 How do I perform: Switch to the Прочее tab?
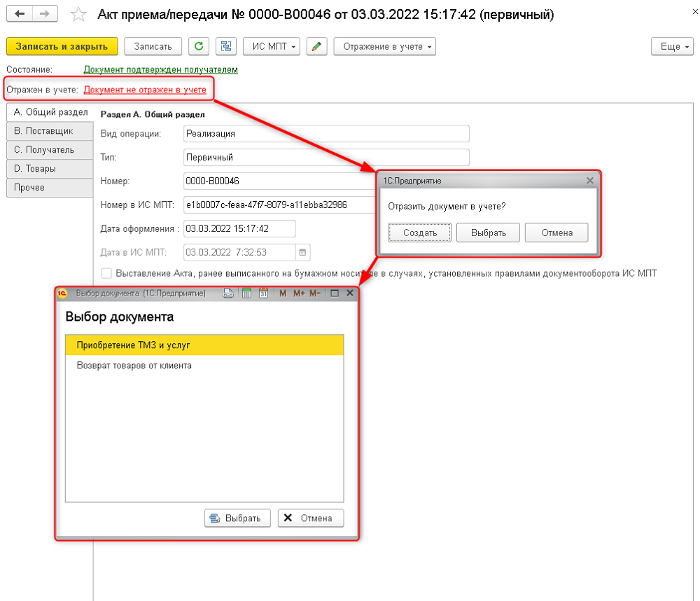pyautogui.click(x=50, y=187)
